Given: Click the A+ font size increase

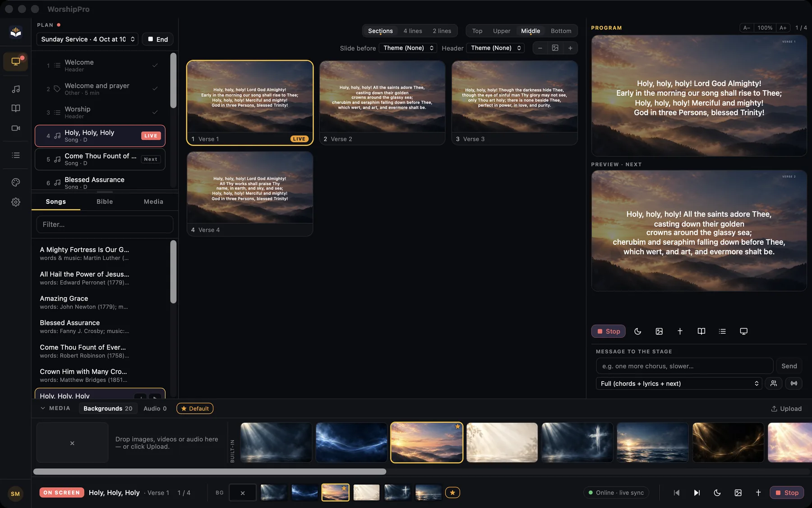Looking at the screenshot, I should tap(783, 28).
